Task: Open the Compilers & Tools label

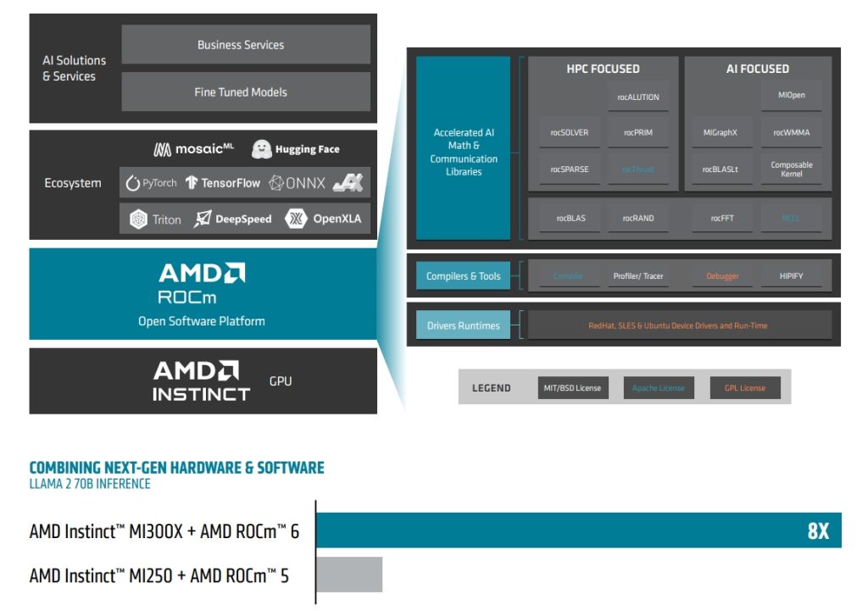Action: tap(463, 276)
